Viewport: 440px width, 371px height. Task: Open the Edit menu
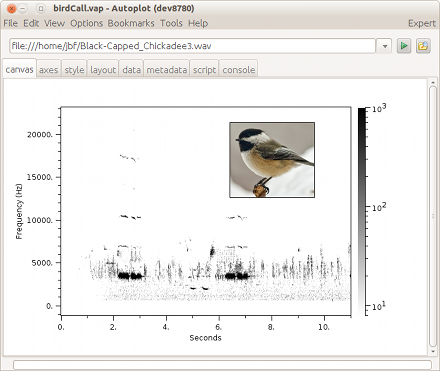tap(31, 23)
